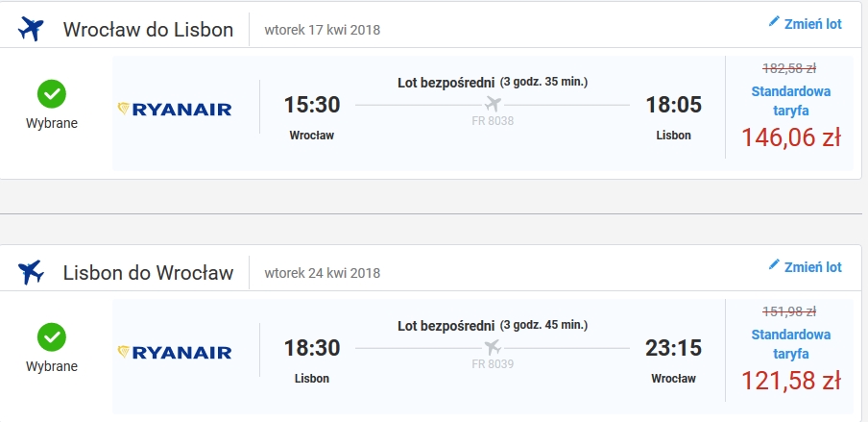The image size is (868, 422).
Task: Toggle the green Wybrane checkmark for return flight
Action: 52,337
